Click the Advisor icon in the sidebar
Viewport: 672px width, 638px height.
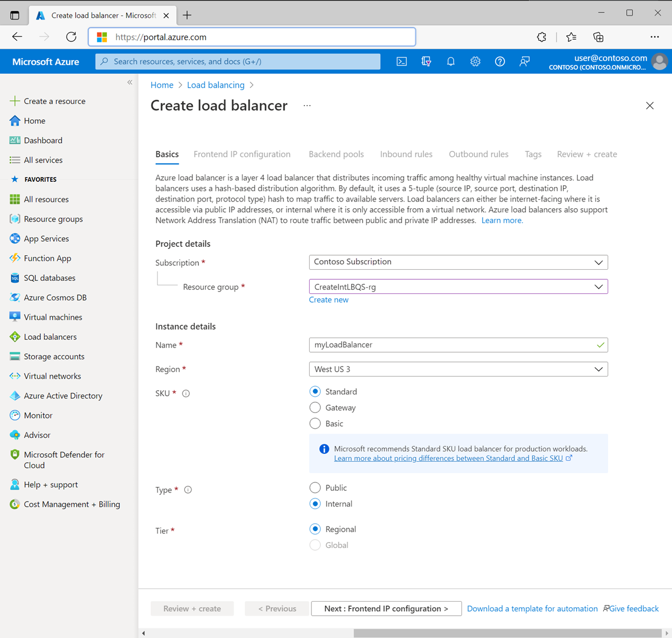tap(15, 435)
